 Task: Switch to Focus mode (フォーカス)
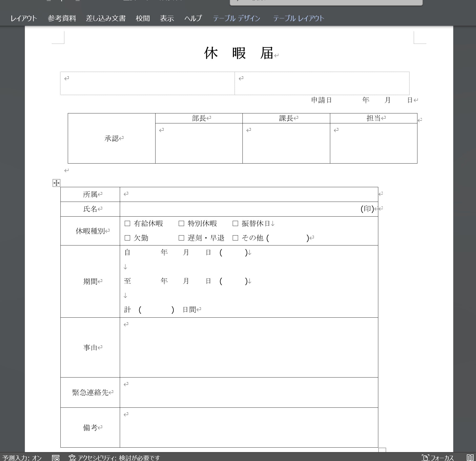click(438, 458)
